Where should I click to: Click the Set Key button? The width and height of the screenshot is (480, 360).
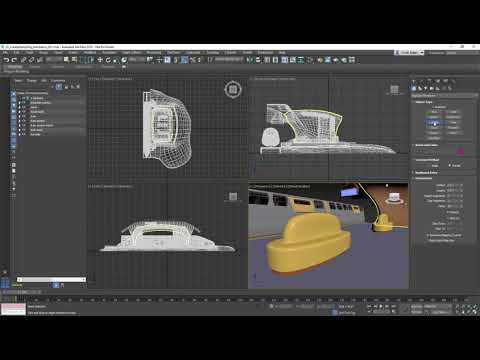pos(416,312)
